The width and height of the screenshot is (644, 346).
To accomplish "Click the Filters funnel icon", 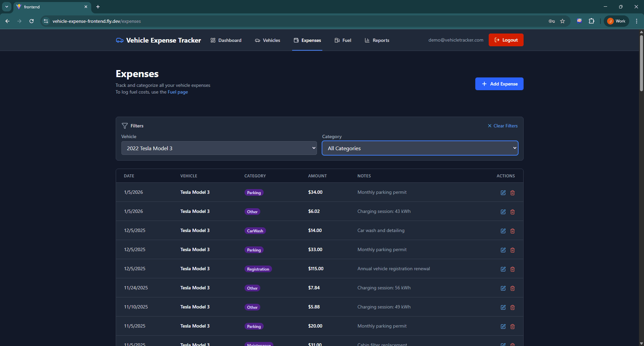I will 125,126.
